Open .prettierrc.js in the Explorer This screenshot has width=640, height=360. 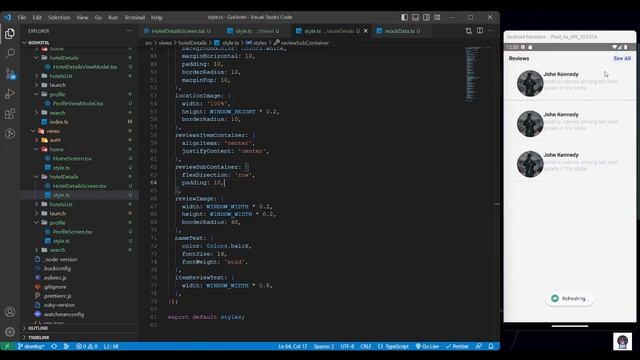57,296
